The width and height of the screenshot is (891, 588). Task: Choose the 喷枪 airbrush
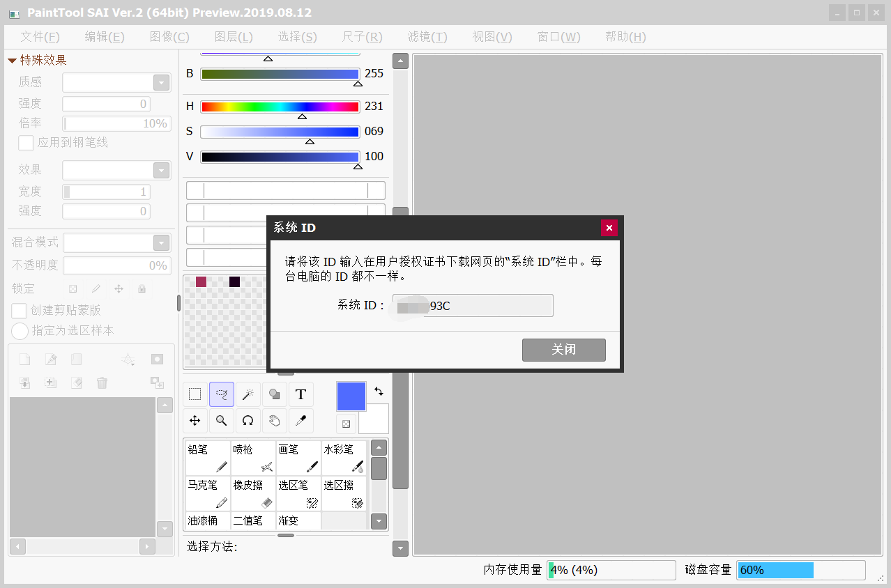tap(253, 458)
